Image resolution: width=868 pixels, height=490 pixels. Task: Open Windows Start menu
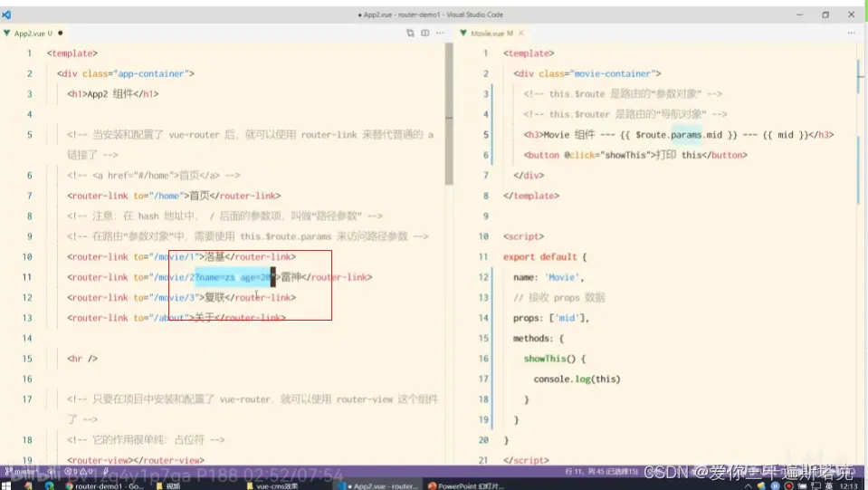(x=6, y=485)
